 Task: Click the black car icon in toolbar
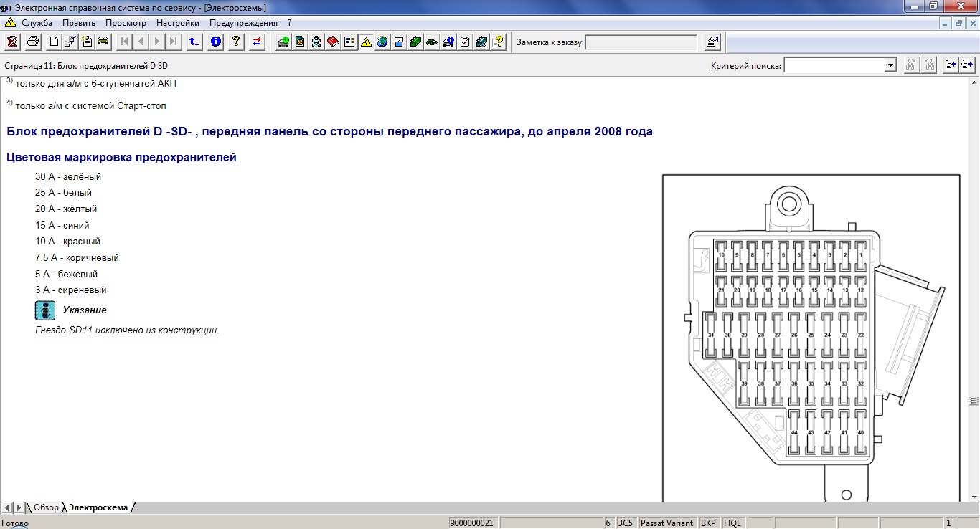click(x=103, y=42)
